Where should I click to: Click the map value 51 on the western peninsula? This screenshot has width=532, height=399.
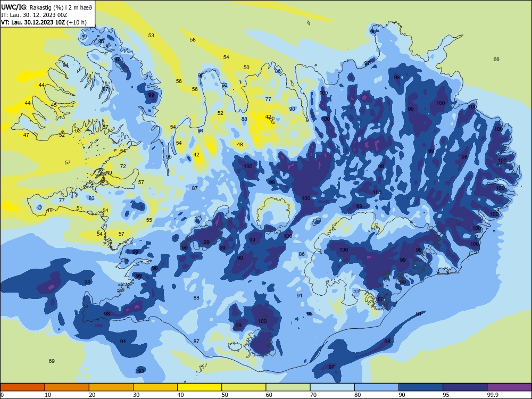point(79,209)
